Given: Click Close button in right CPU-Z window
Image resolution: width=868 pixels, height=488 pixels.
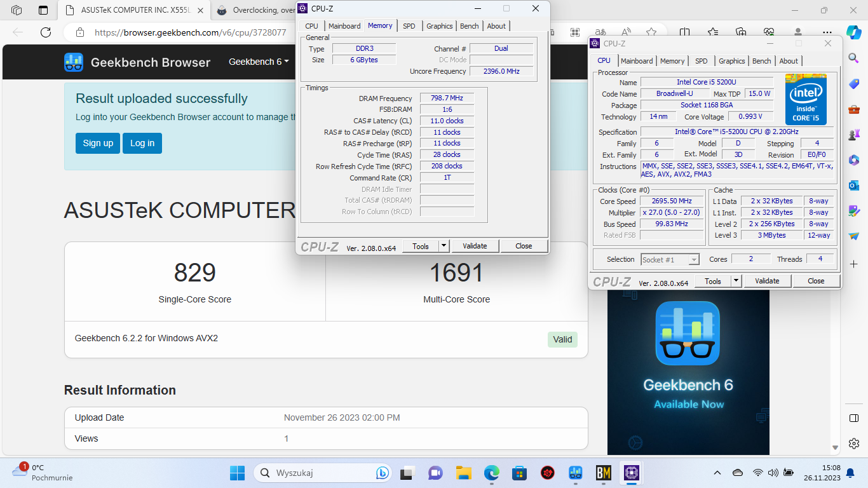Looking at the screenshot, I should [816, 281].
